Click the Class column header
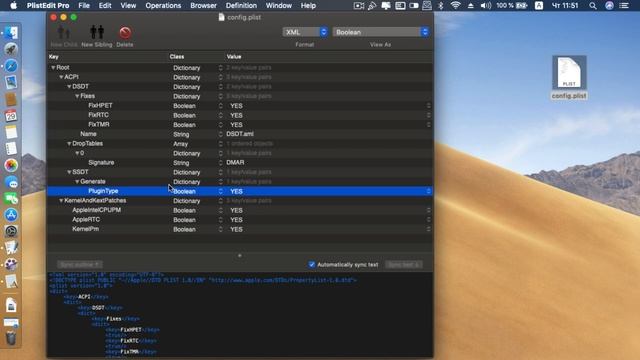The height and width of the screenshot is (360, 640). point(177,57)
